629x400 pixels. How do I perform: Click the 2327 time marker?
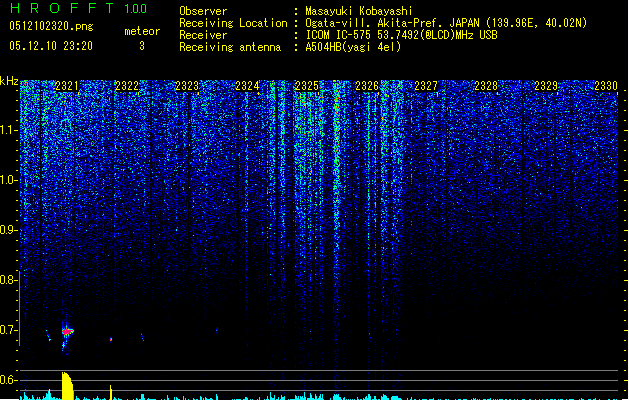tap(426, 86)
